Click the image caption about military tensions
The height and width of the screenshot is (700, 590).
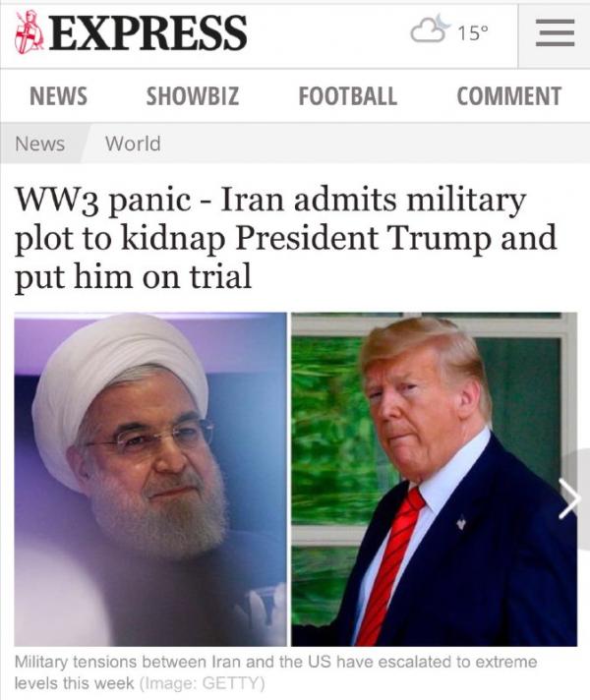[275, 672]
